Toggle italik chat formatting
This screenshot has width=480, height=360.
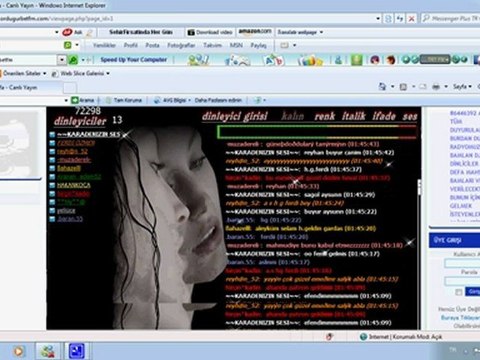[354, 116]
